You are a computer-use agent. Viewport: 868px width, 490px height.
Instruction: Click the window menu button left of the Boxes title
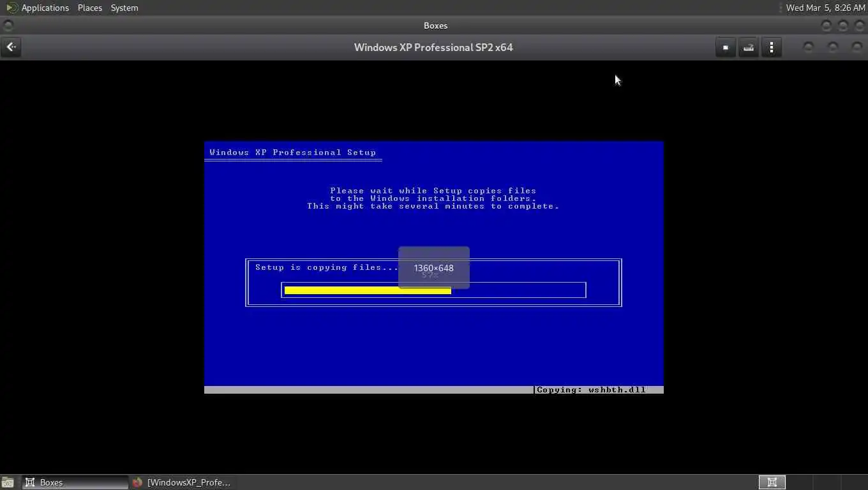point(8,26)
